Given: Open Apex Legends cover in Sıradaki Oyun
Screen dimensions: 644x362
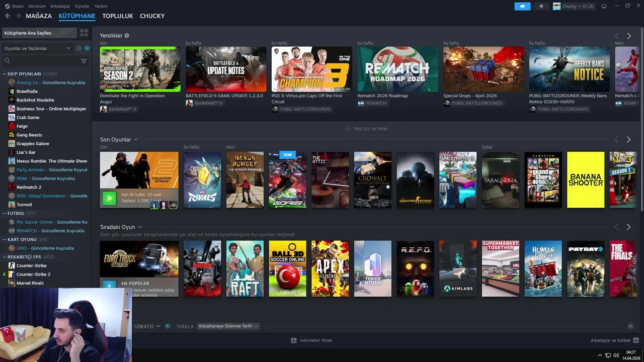Looking at the screenshot, I should (x=330, y=268).
